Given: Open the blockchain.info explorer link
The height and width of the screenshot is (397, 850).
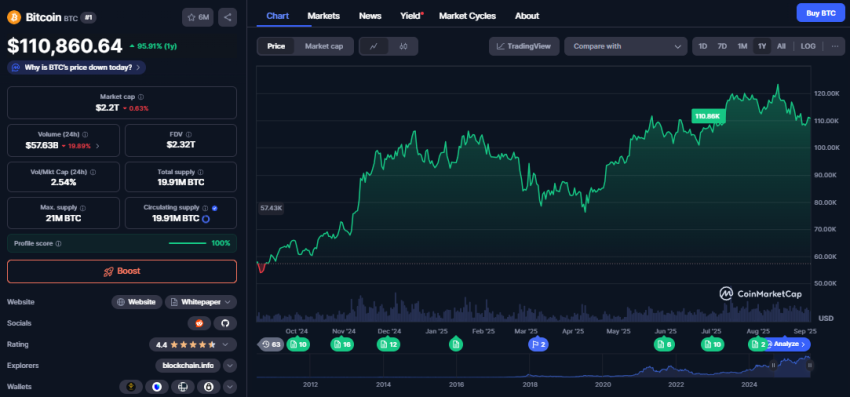Looking at the screenshot, I should point(188,366).
